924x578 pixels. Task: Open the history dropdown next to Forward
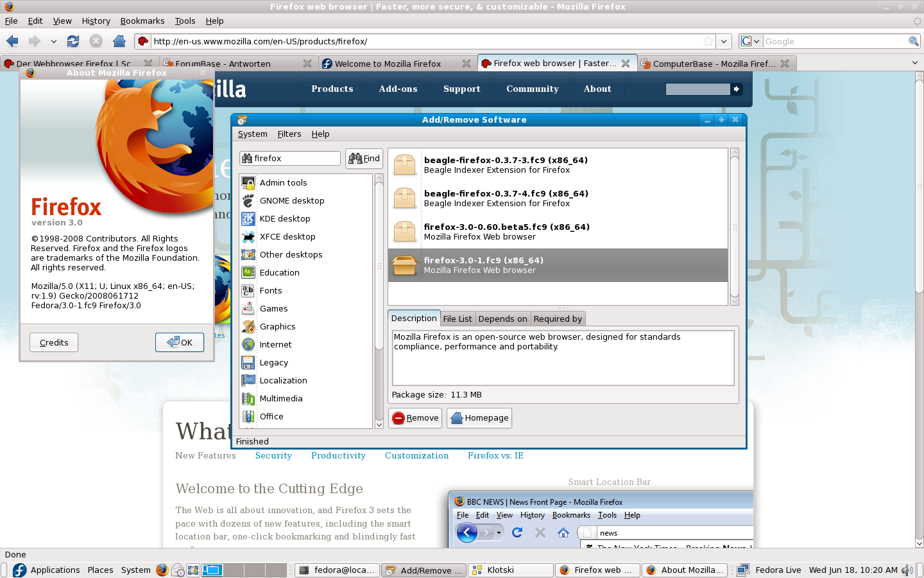(54, 41)
